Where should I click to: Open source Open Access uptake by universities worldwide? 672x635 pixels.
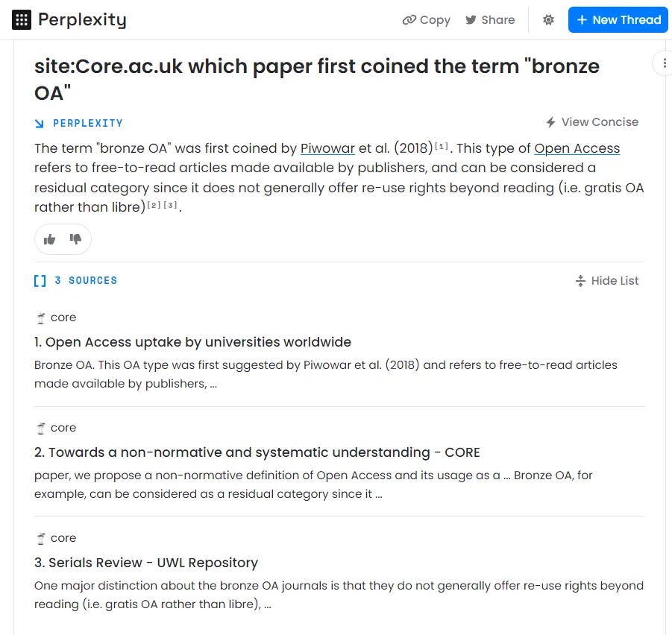point(193,342)
